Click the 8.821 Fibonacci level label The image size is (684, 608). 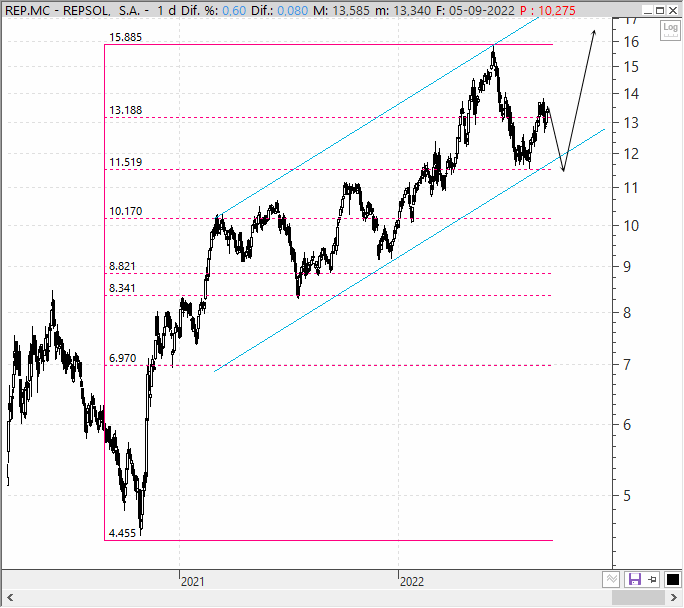click(x=122, y=266)
